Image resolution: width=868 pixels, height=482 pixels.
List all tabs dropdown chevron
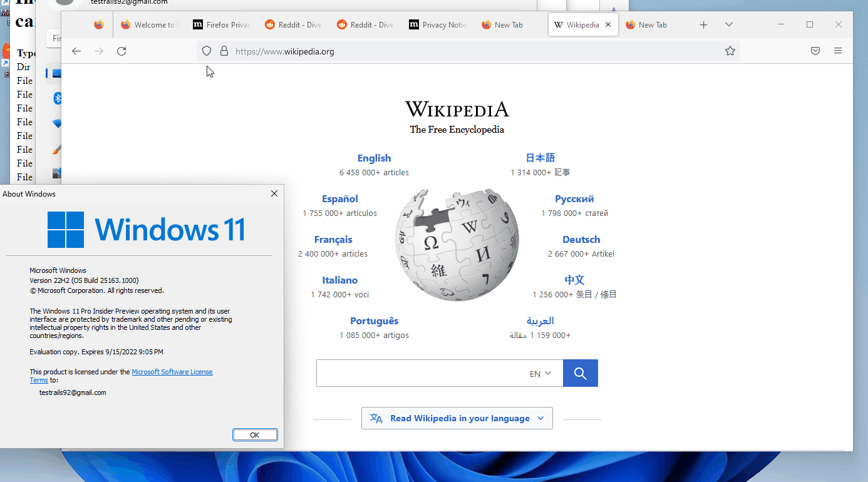pos(729,25)
